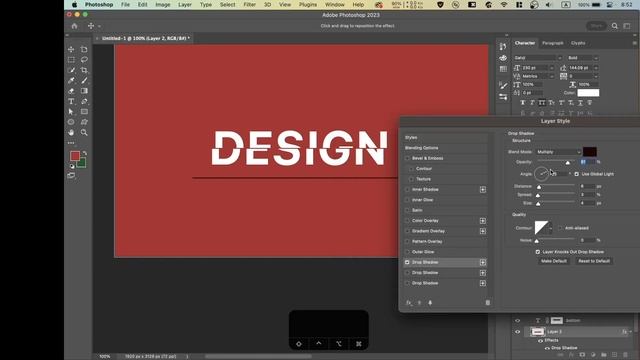The width and height of the screenshot is (640, 360).
Task: Open the tracking value dropdown
Action: tap(596, 76)
